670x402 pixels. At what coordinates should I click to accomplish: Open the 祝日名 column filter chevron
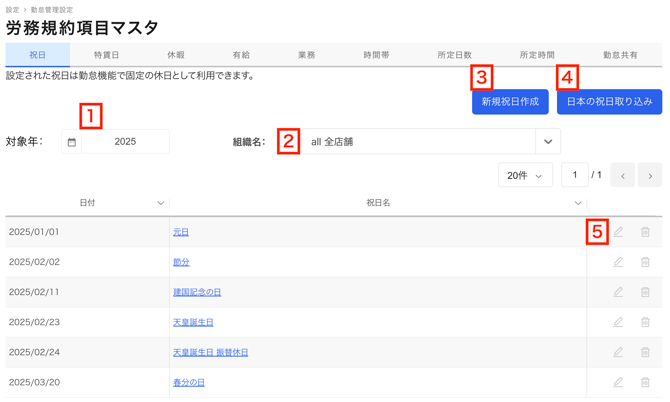tap(577, 203)
